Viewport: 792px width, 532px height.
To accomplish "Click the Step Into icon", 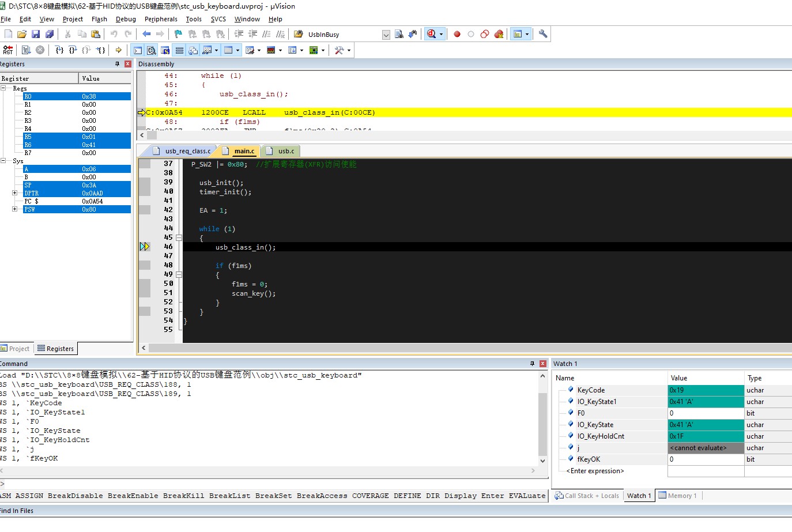I will pos(59,50).
